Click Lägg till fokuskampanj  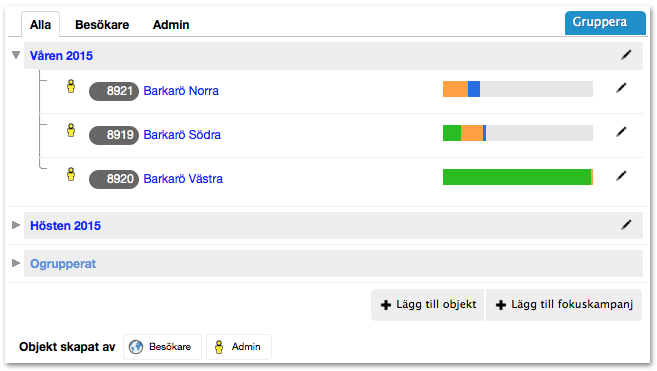pyautogui.click(x=564, y=305)
